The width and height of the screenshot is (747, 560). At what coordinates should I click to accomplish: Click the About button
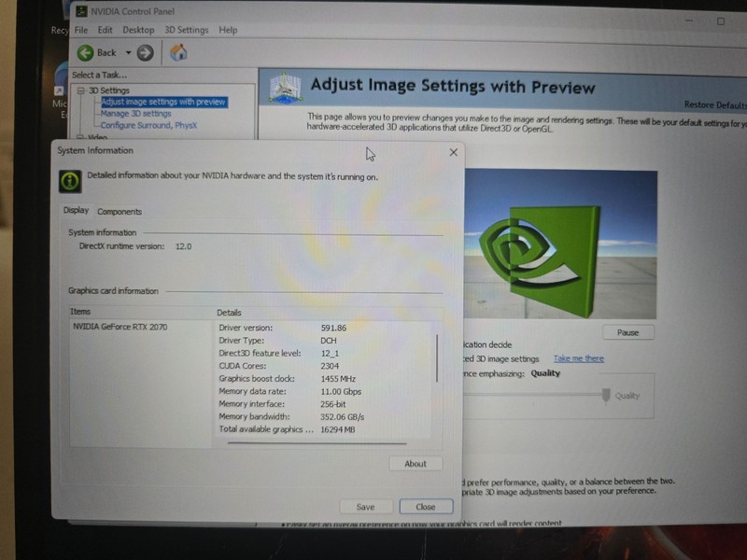416,463
